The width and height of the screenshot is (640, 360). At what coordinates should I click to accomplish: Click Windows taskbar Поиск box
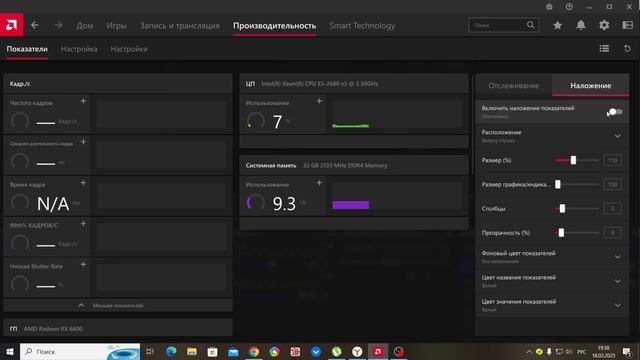(80, 351)
